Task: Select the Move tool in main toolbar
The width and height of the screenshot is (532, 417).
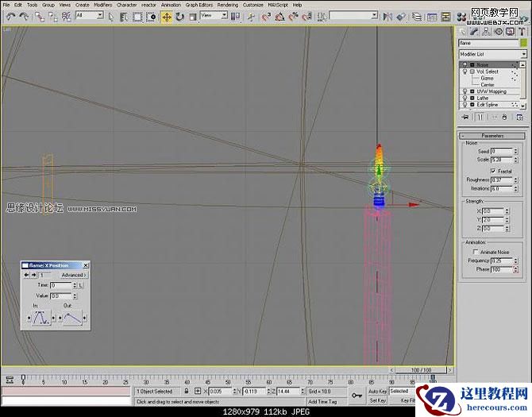Action: pos(167,16)
